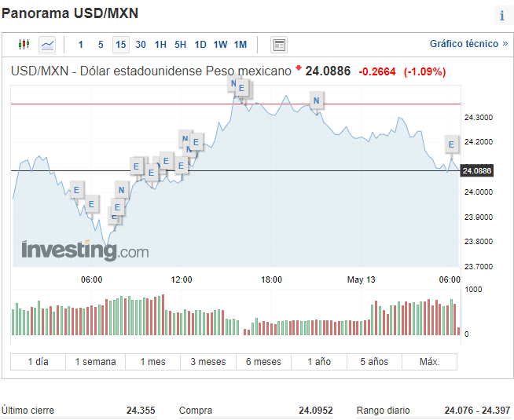Click the rightmost E event marker on chart
Screen dimensions: 514x420
coord(451,144)
